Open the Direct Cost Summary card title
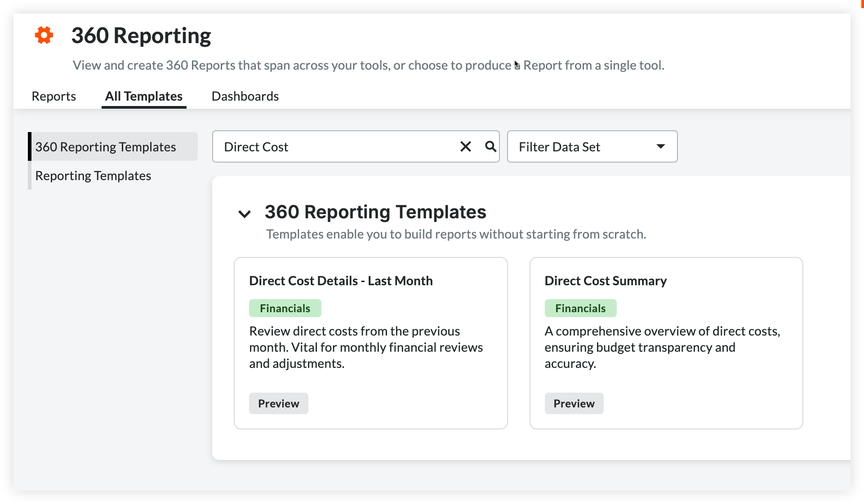The height and width of the screenshot is (504, 864). (x=606, y=281)
